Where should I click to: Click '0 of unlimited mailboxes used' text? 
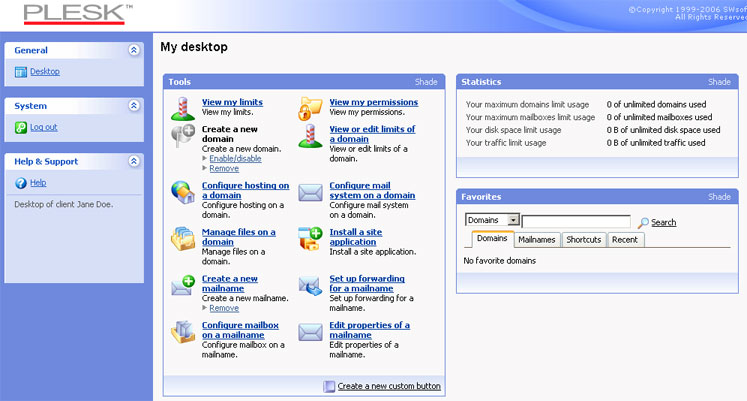point(659,117)
